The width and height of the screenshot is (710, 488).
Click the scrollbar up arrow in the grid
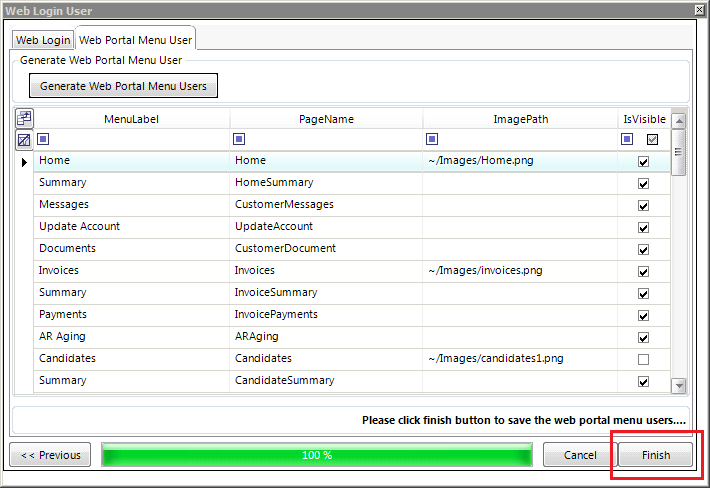(x=679, y=121)
